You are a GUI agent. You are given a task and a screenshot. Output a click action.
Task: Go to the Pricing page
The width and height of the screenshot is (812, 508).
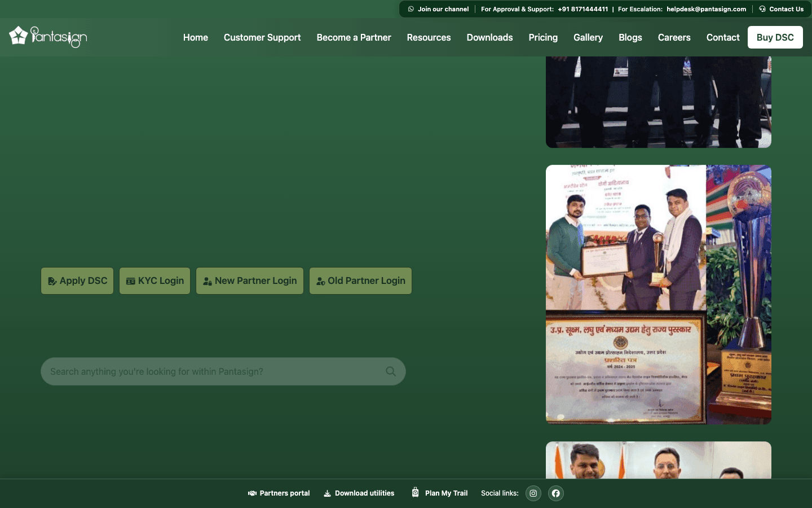point(543,37)
